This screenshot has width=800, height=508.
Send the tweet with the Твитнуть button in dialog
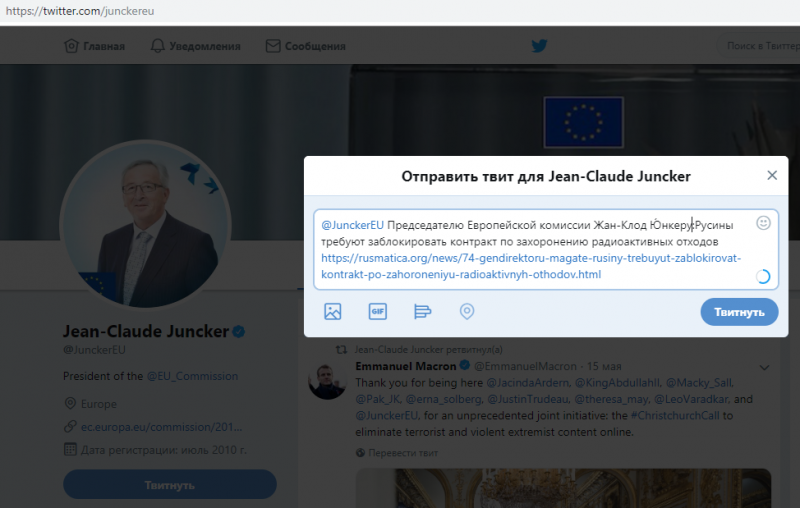[739, 312]
